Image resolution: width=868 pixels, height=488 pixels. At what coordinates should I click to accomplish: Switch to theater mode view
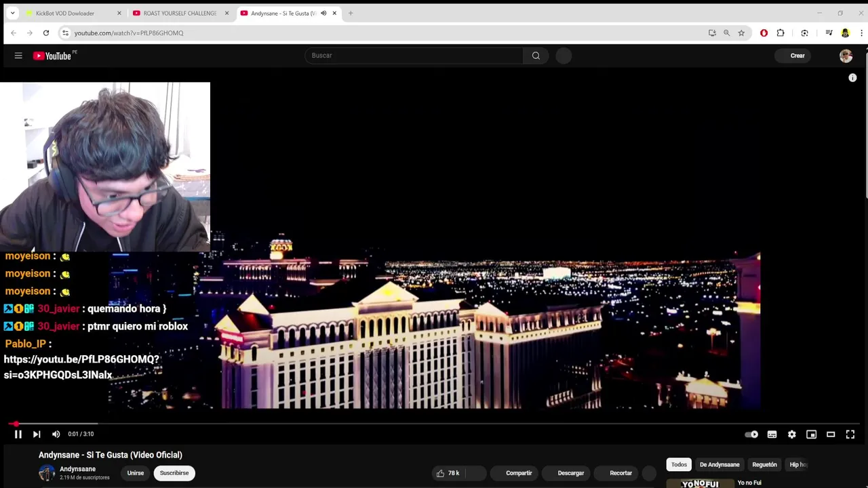831,434
